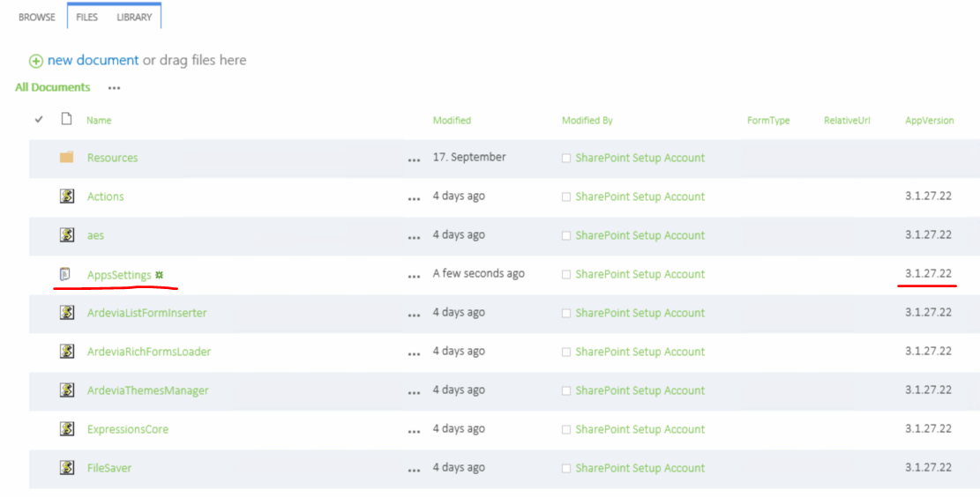Click the AppsSettings file type icon

(x=66, y=274)
